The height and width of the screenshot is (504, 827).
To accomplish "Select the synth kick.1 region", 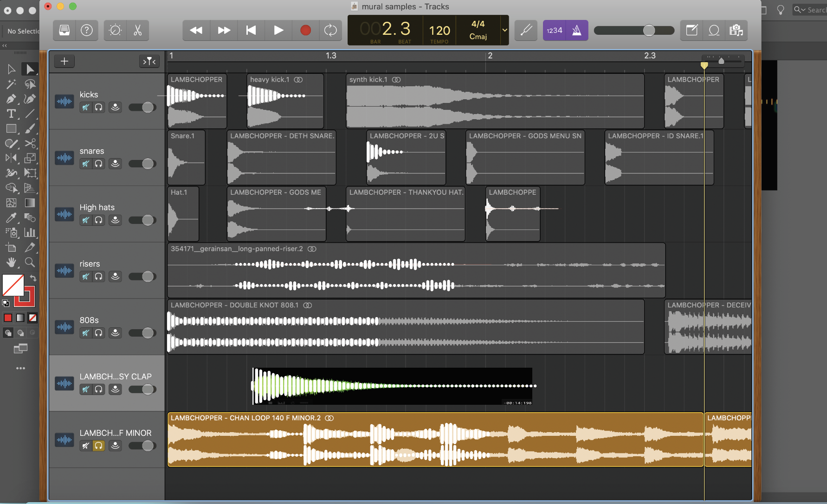I will click(495, 101).
